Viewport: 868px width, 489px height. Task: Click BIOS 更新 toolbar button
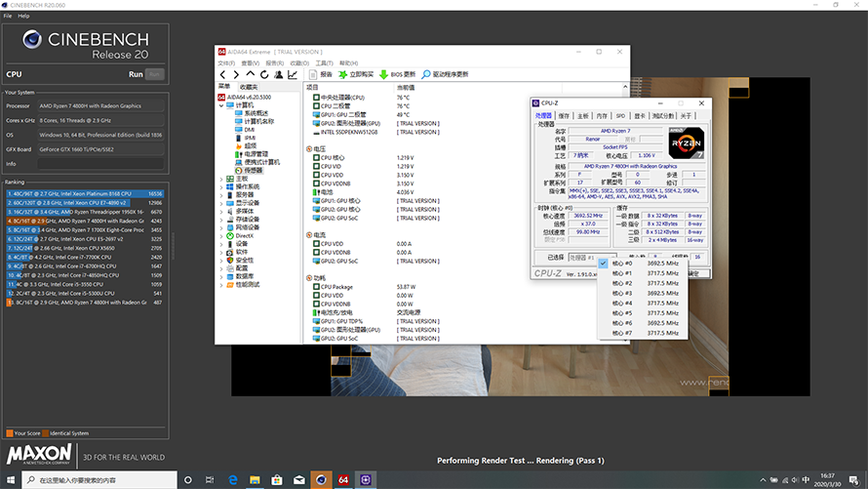pos(397,74)
